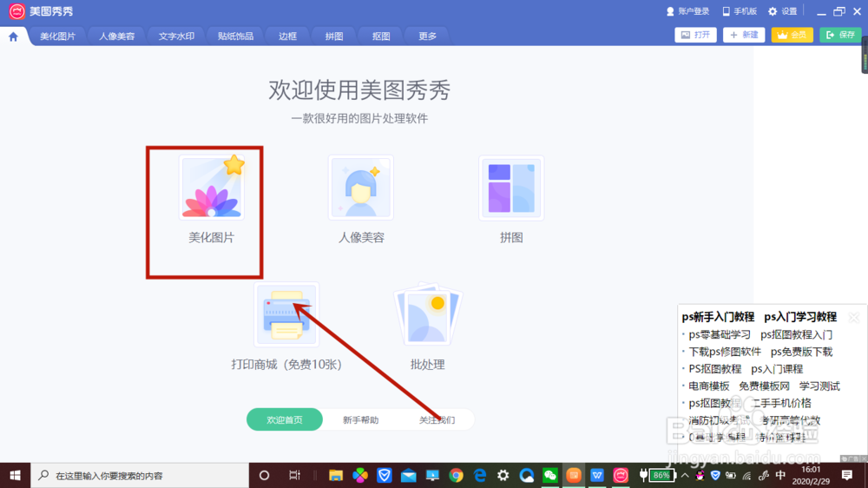The width and height of the screenshot is (868, 488).
Task: Click the green 保存 save button
Action: [x=840, y=35]
